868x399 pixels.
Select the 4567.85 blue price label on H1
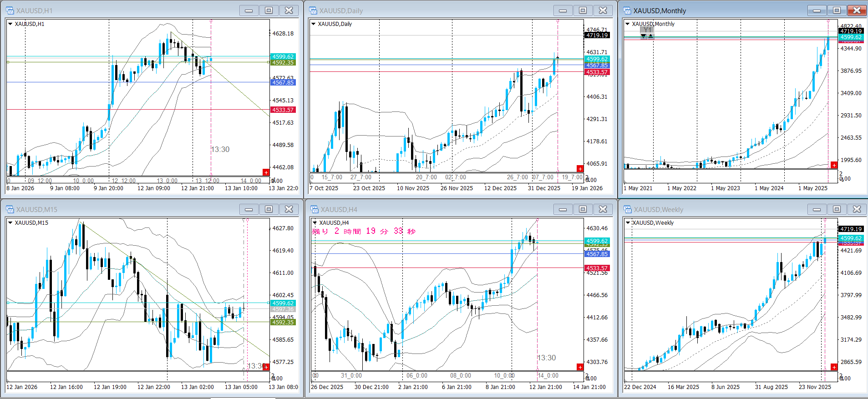(x=283, y=82)
